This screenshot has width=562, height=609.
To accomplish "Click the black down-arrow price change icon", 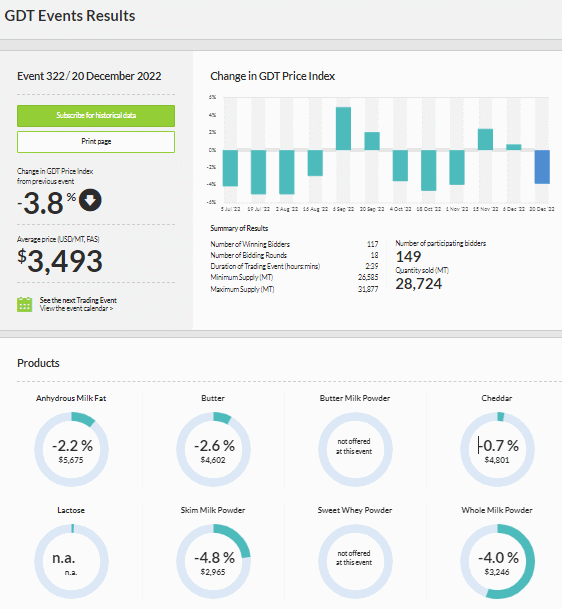I will point(90,200).
